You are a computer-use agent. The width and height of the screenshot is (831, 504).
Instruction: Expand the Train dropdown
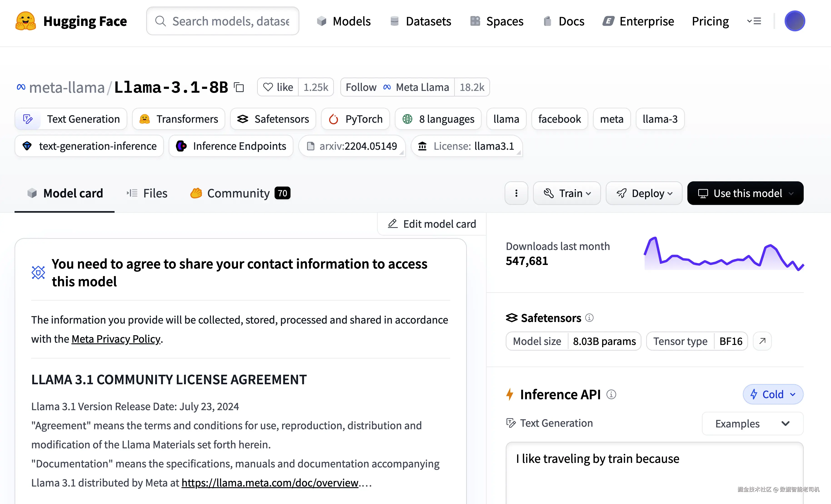coord(567,193)
